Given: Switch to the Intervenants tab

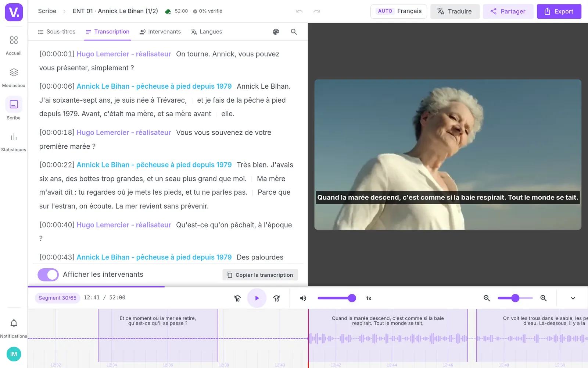Looking at the screenshot, I should click(160, 32).
